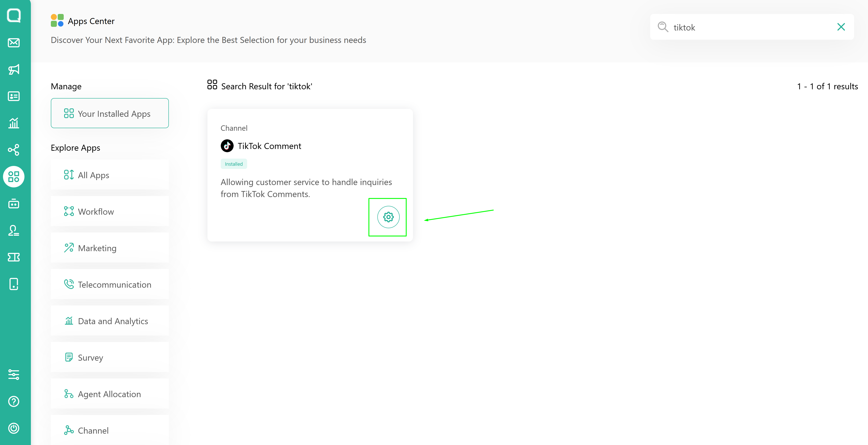Screen dimensions: 868x445
Task: Click the Installed badge on TikTok Comment
Action: [234, 164]
